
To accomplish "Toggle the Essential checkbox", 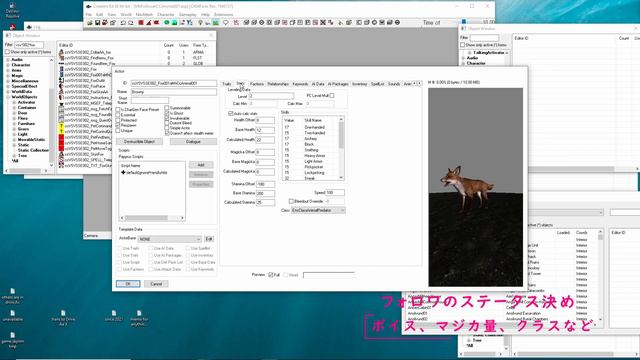I will (118, 115).
